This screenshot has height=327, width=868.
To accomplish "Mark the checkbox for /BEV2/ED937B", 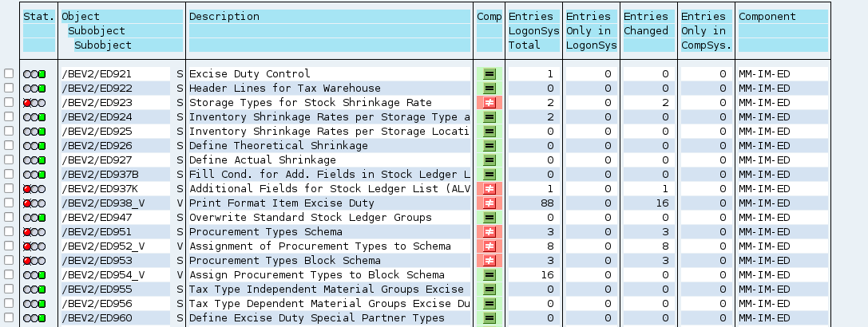I will click(x=9, y=175).
